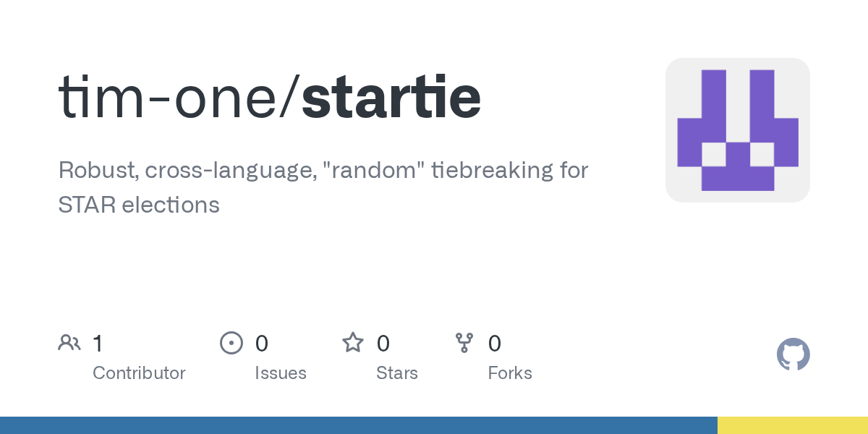The height and width of the screenshot is (434, 868).
Task: Click the yellow language bar segment
Action: point(792,425)
